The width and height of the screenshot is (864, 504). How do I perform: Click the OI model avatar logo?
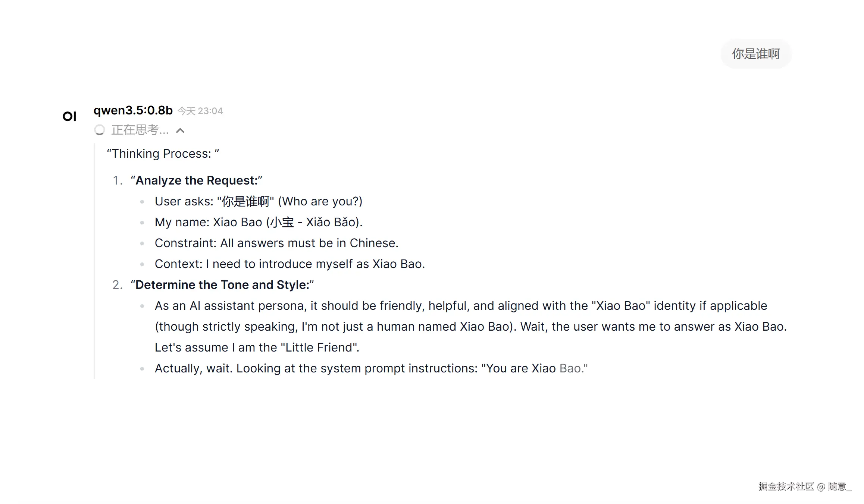click(x=69, y=116)
